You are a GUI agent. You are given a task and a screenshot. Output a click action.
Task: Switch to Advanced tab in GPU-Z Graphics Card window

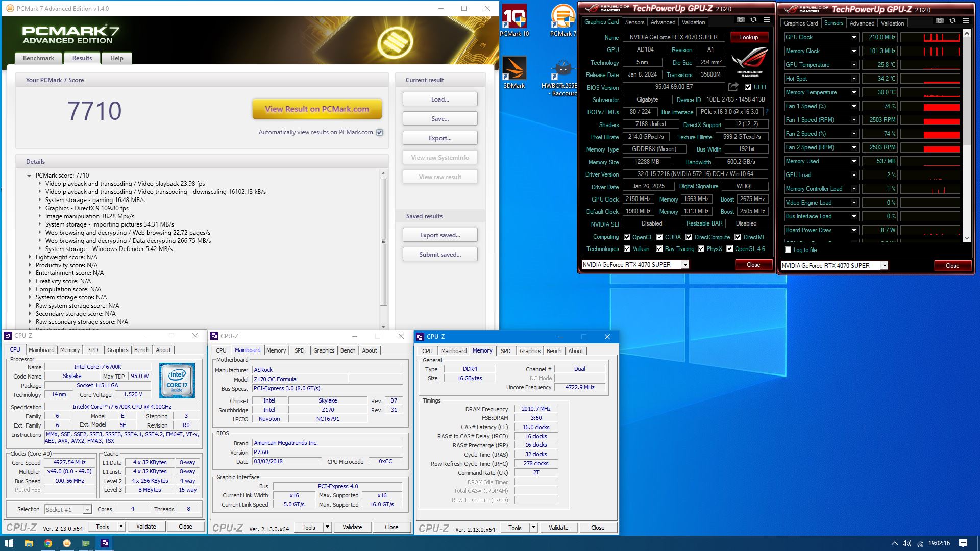pos(663,22)
